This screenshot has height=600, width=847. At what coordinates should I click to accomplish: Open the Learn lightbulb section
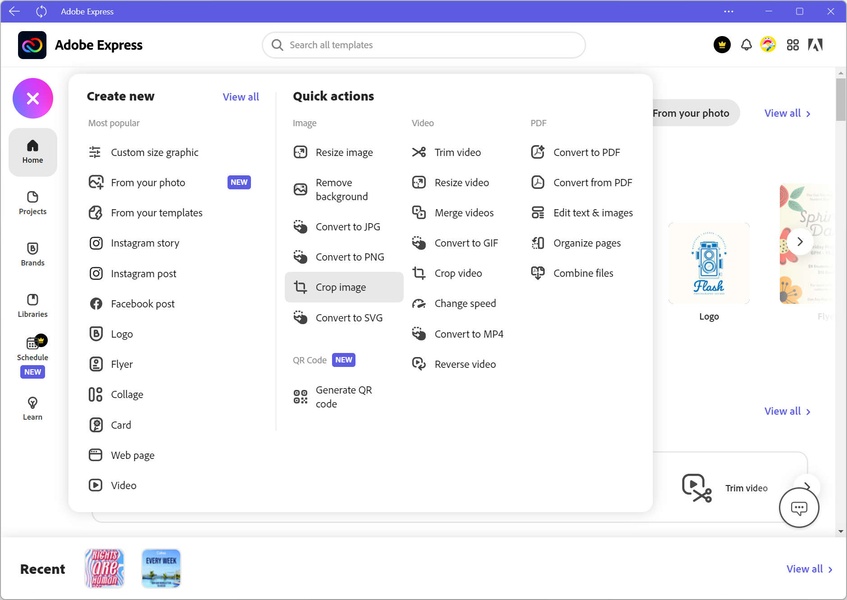33,408
